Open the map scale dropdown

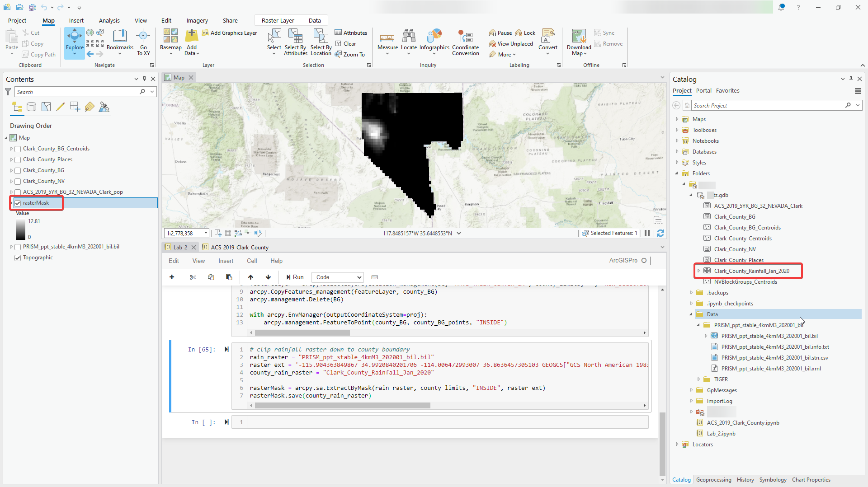coord(206,233)
